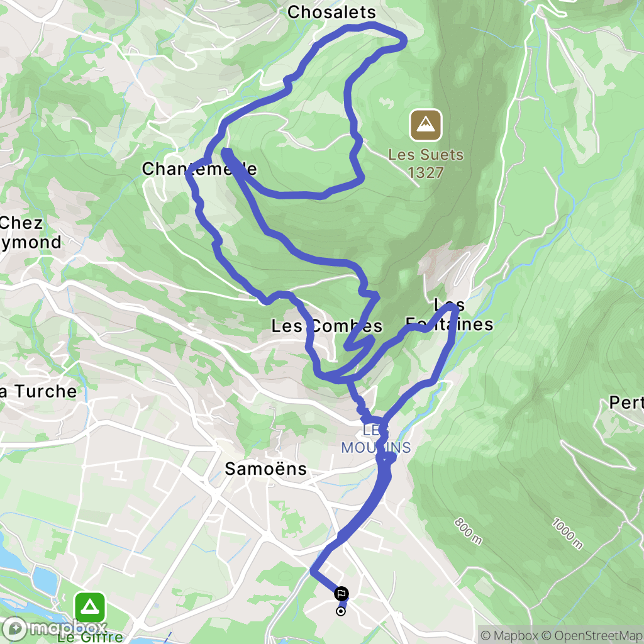Click the Les Suets 1327 elevation label
This screenshot has height=644, width=644.
click(426, 164)
